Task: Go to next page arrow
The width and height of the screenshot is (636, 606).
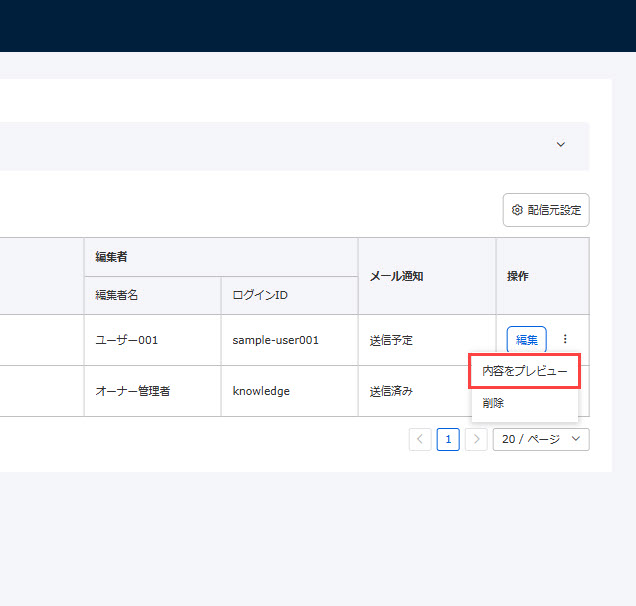Action: coord(476,440)
